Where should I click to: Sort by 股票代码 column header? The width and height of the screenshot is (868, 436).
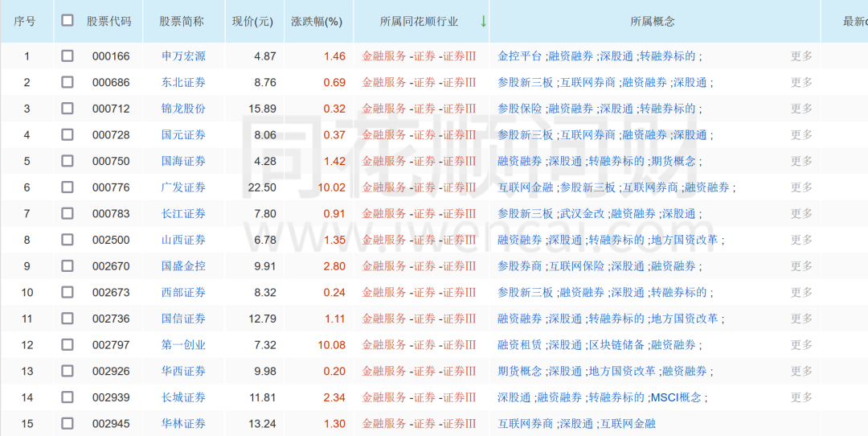(x=109, y=22)
